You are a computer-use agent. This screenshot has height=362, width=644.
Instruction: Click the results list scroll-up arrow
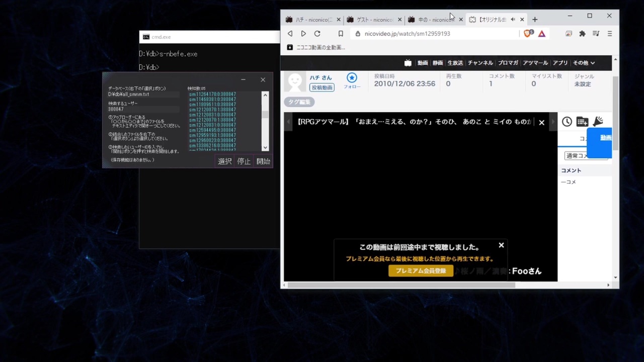click(265, 95)
